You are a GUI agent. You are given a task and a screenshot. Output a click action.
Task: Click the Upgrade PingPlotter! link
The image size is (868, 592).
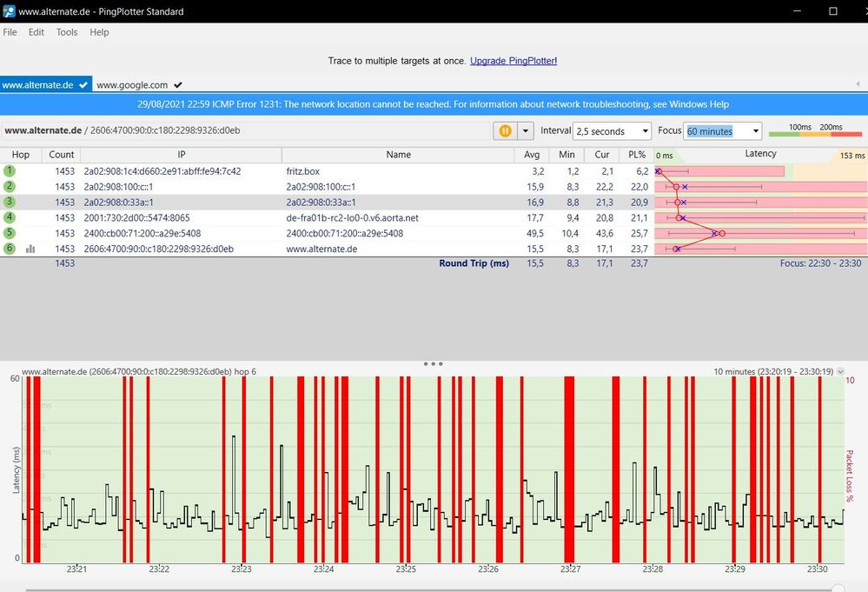514,61
